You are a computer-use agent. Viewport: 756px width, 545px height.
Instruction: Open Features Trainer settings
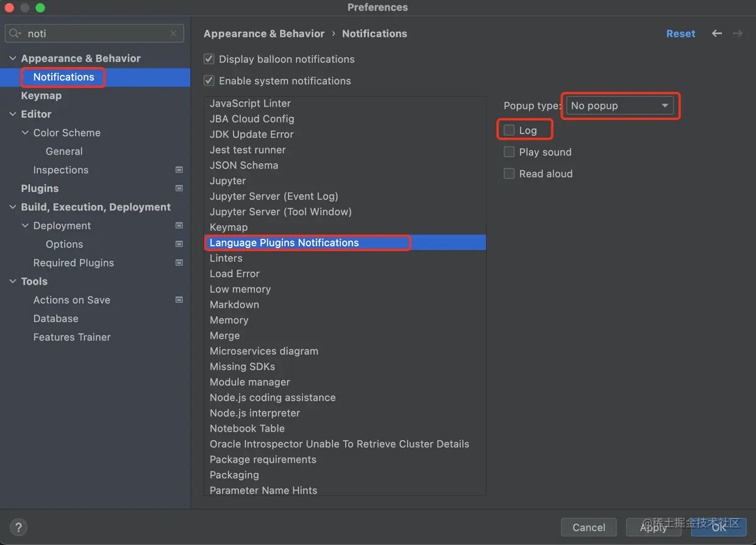(x=72, y=337)
